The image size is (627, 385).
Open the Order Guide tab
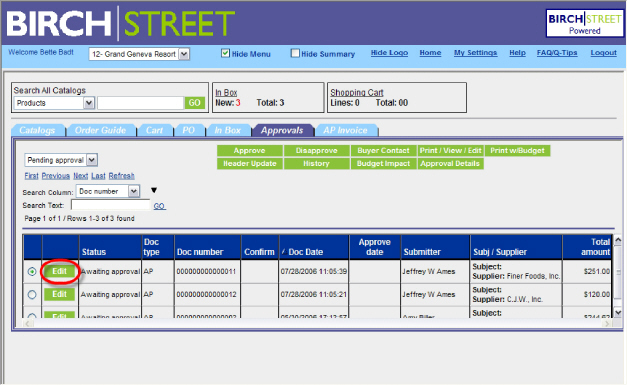coord(101,130)
